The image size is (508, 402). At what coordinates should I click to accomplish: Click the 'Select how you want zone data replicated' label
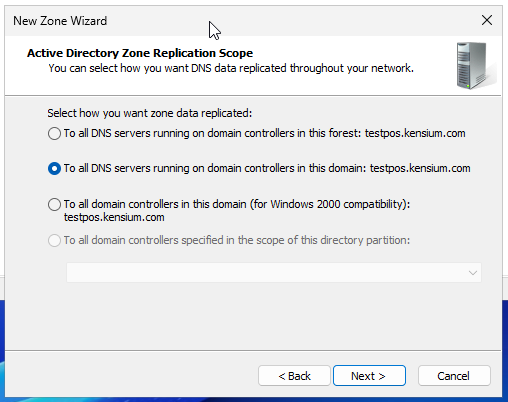149,113
